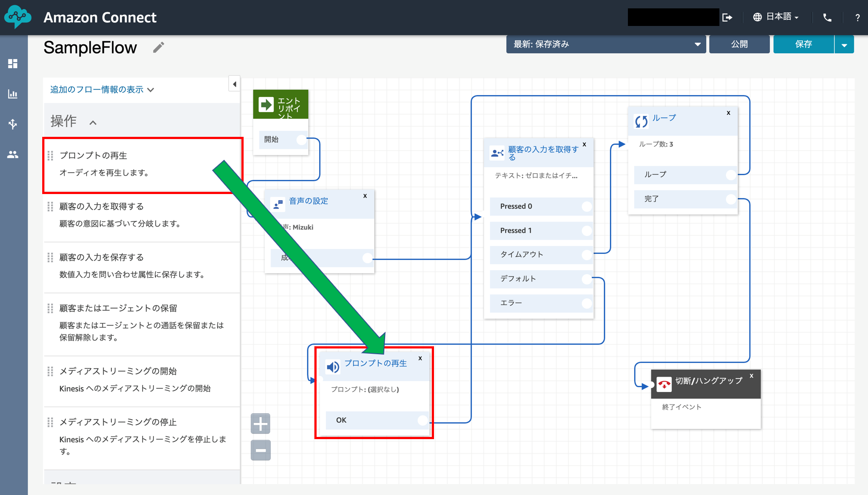
Task: Click the loop arrows icon on ループ block
Action: coord(641,121)
